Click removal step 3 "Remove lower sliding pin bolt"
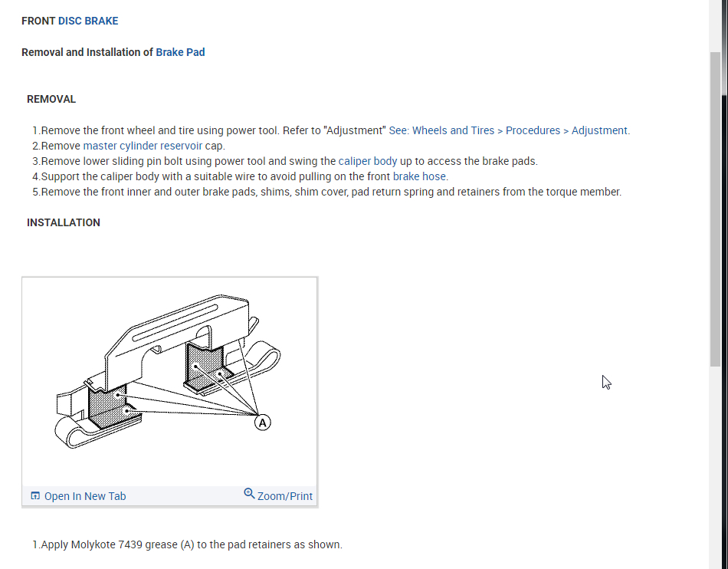Screen dimensions: 728x569 (285, 161)
